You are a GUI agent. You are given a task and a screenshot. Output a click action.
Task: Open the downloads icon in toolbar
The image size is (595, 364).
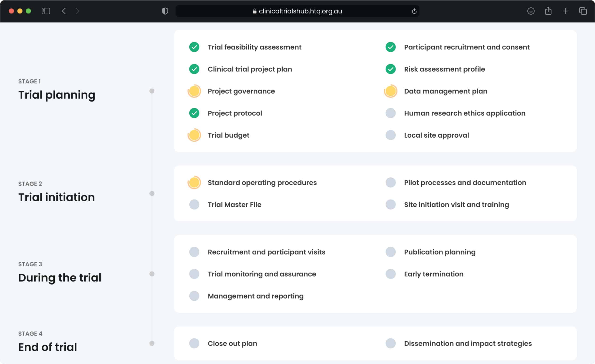(x=531, y=11)
